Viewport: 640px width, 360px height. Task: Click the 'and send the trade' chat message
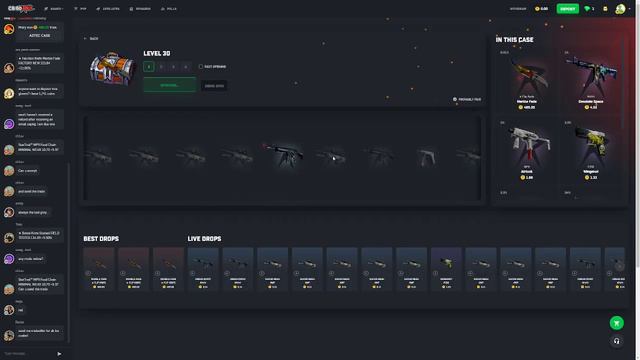click(31, 191)
